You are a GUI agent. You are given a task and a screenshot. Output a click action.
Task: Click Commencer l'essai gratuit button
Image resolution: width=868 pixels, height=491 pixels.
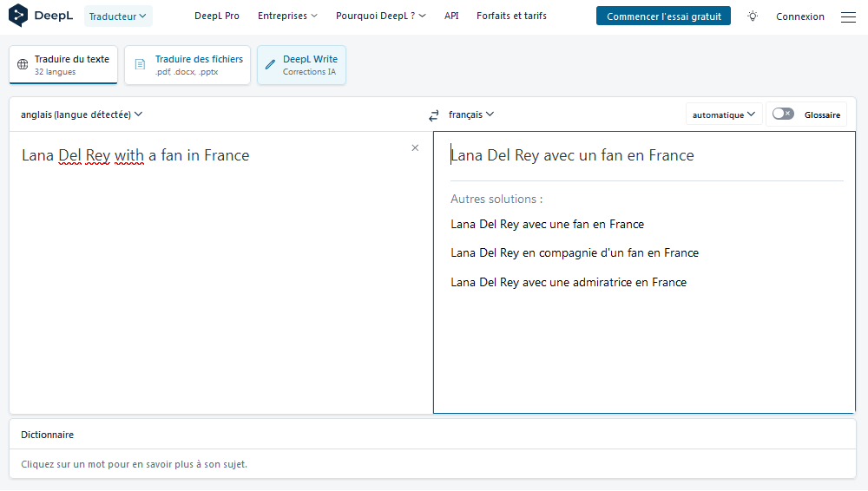663,16
